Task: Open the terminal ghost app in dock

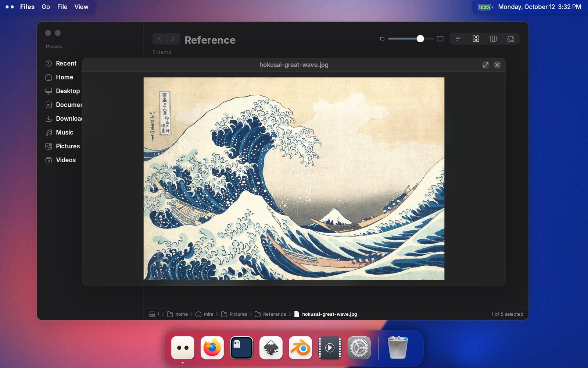Action: click(x=241, y=347)
